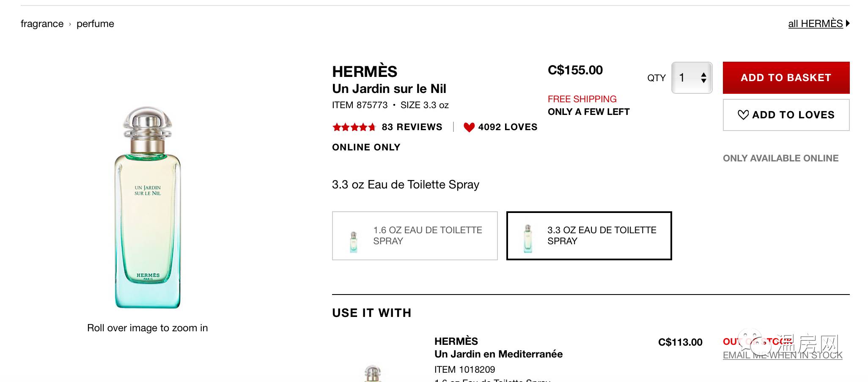Open Un Jardin en Mediterranée product link
Screen dimensions: 868x382
click(498, 354)
